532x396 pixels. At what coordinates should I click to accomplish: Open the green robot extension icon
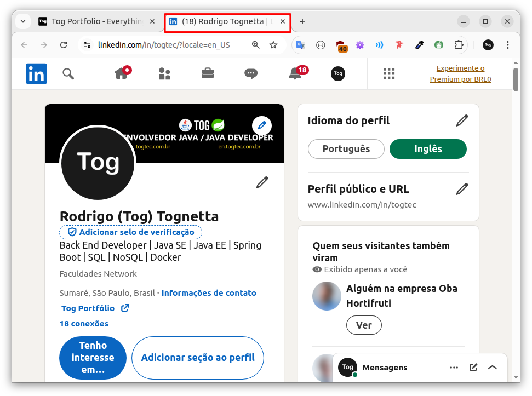(x=439, y=45)
